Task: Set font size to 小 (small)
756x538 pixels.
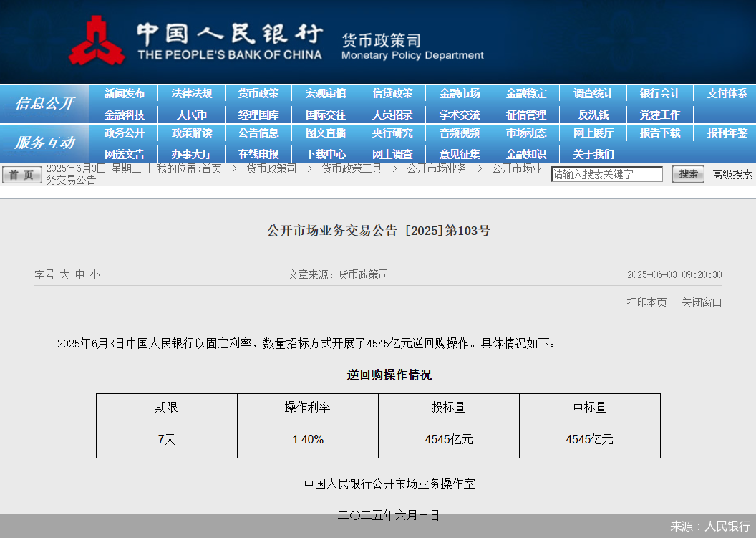Action: [94, 274]
